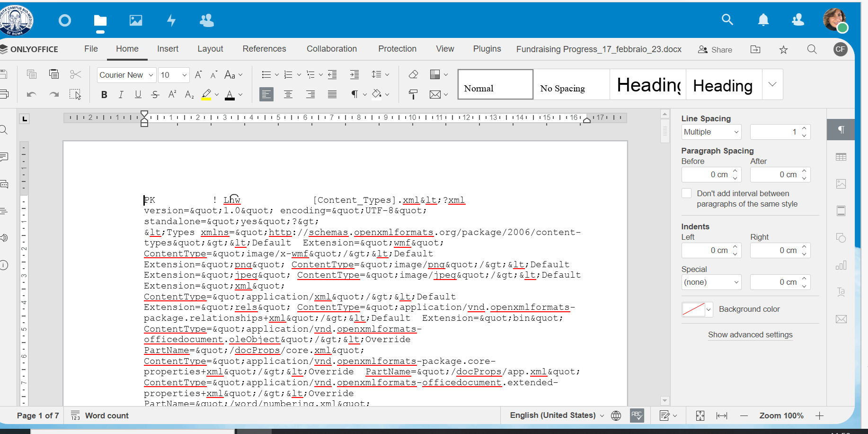The image size is (868, 434).
Task: Open the Photos app icon
Action: coord(136,20)
